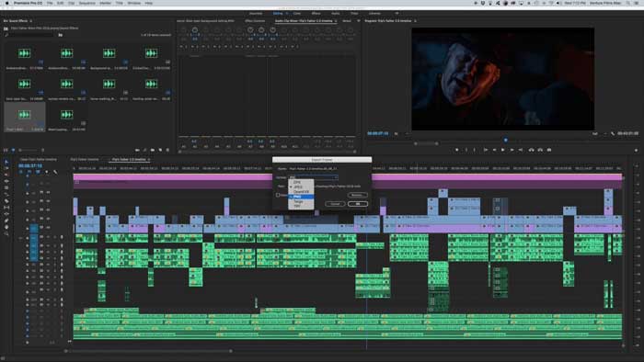The width and height of the screenshot is (644, 362).
Task: Click the Program monitor zoom scroll bar
Action: pos(426,143)
